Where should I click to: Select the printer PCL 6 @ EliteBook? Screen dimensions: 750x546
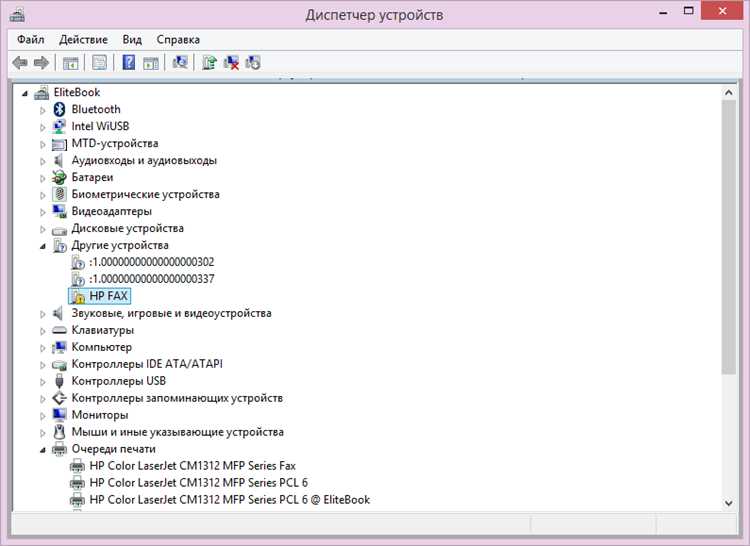pyautogui.click(x=230, y=500)
